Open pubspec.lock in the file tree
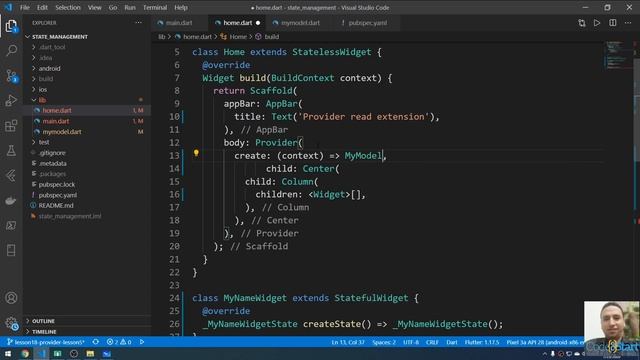 coord(56,184)
